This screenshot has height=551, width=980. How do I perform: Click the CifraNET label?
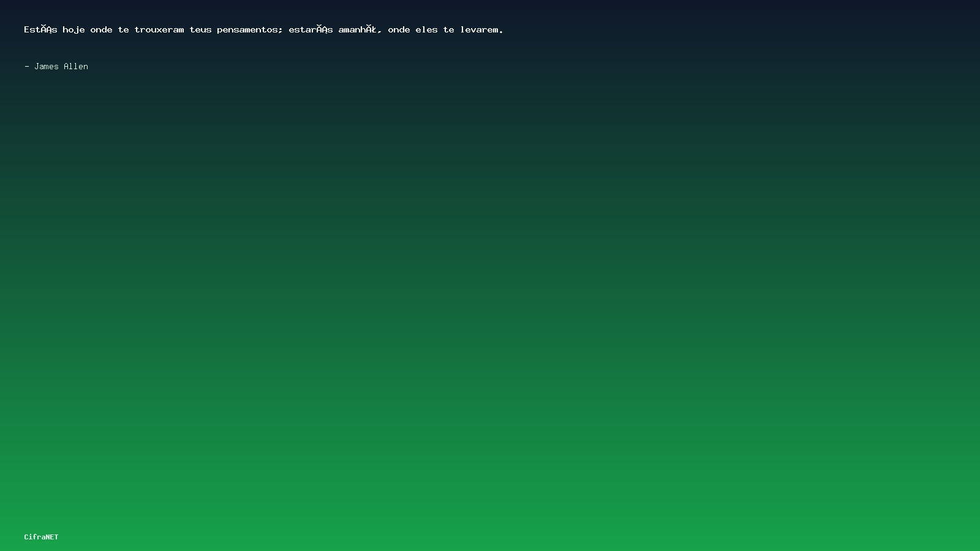click(x=41, y=537)
